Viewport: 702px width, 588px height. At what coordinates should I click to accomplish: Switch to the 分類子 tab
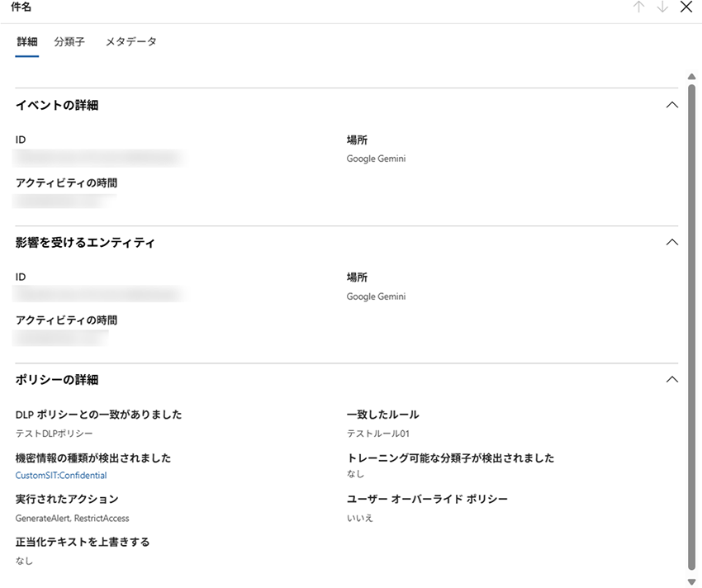(69, 41)
